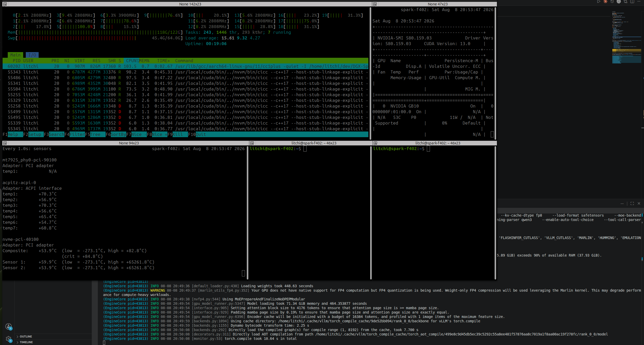
Task: Open the ChatGPT/Codex logo icon
Action: [x=619, y=2]
